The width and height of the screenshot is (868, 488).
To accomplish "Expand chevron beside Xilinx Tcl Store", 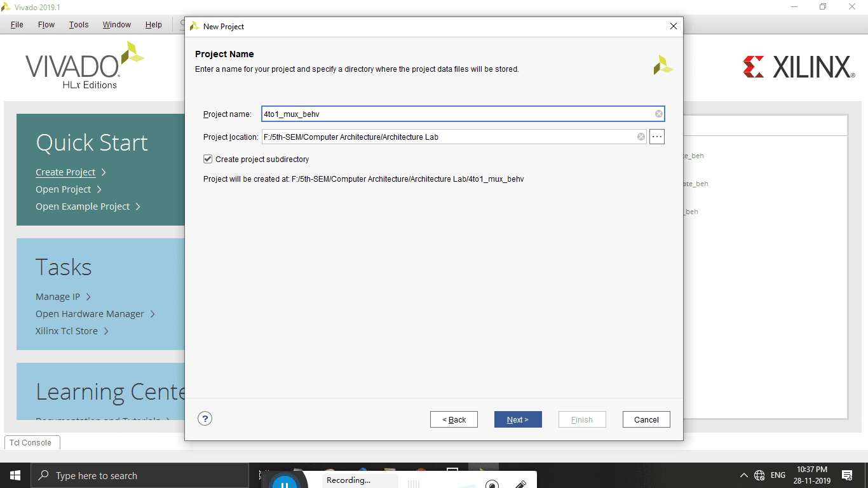I will pos(106,331).
